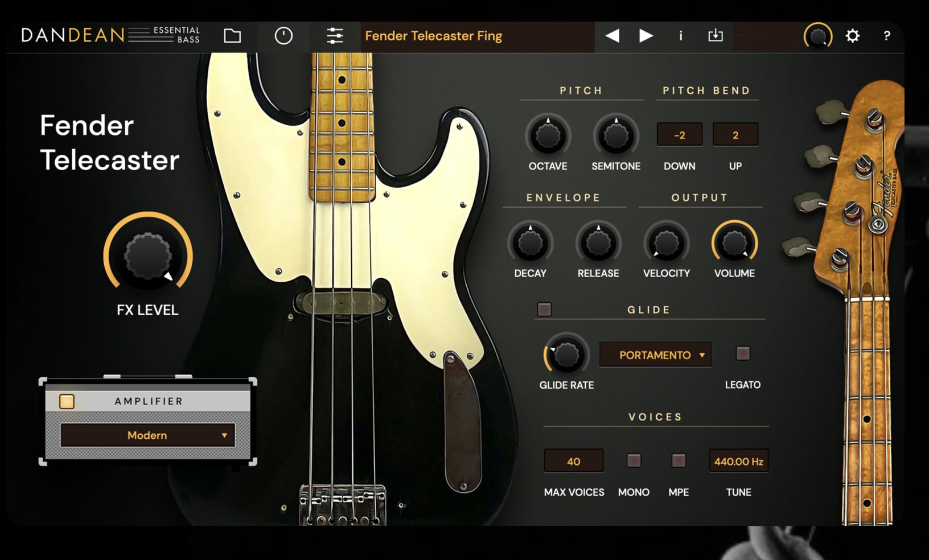Click the 'ENVELOPE' section heading

(564, 197)
